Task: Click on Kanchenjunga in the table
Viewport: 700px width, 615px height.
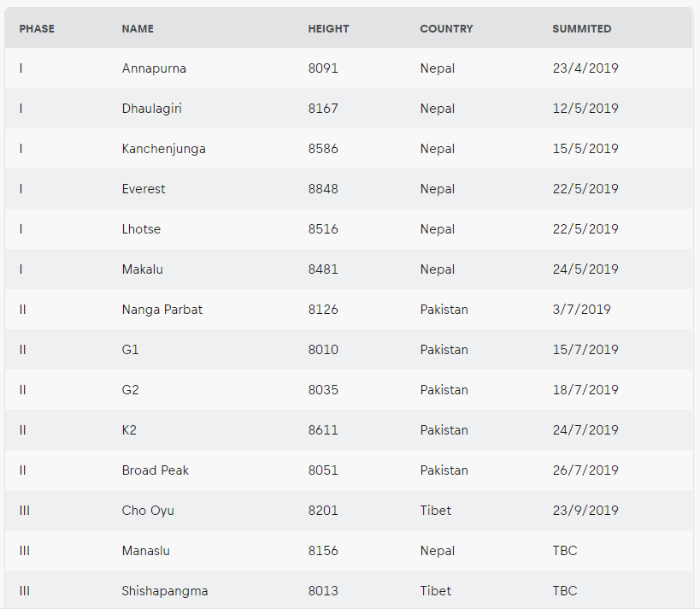Action: coord(163,149)
